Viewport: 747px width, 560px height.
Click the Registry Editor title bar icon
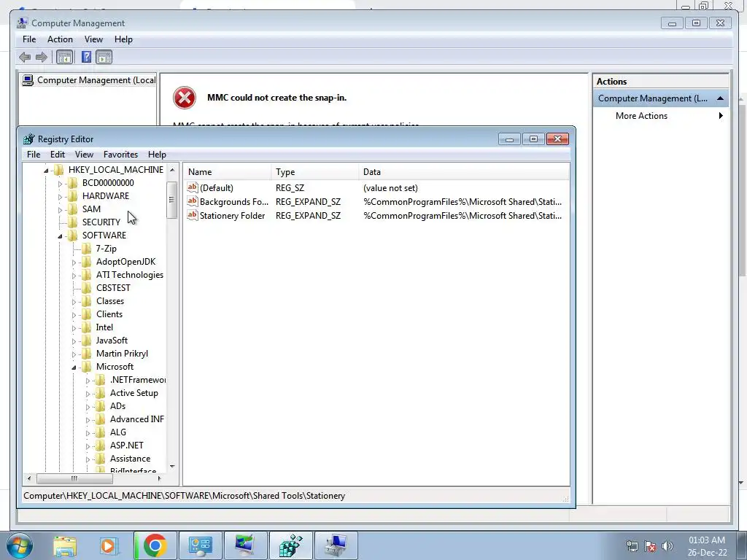point(29,139)
